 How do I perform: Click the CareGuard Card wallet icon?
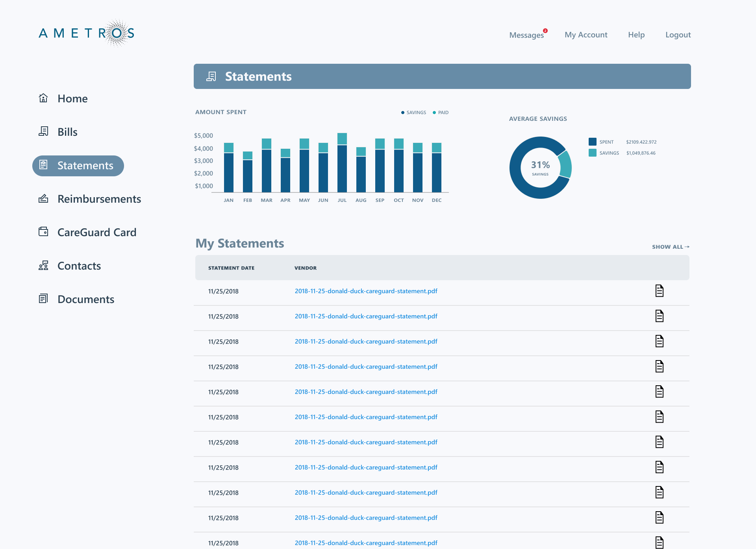(x=43, y=231)
